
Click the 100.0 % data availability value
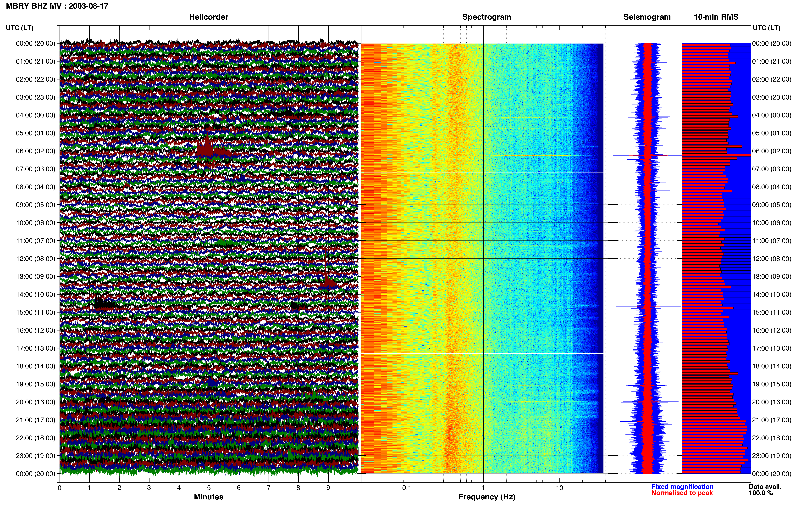[x=761, y=493]
